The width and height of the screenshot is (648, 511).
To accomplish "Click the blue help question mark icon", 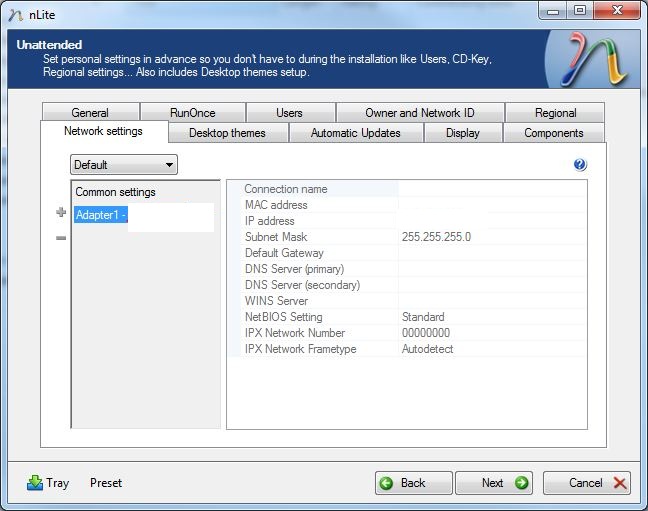I will (580, 165).
